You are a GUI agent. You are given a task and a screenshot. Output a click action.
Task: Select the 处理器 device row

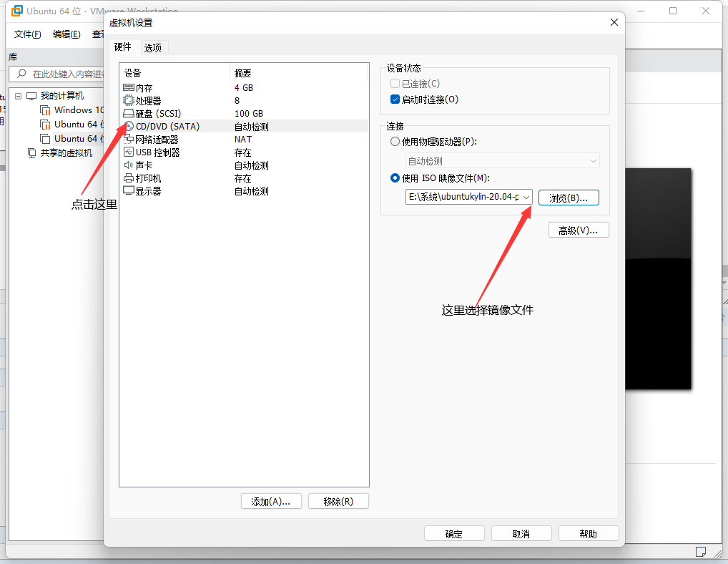[245, 100]
